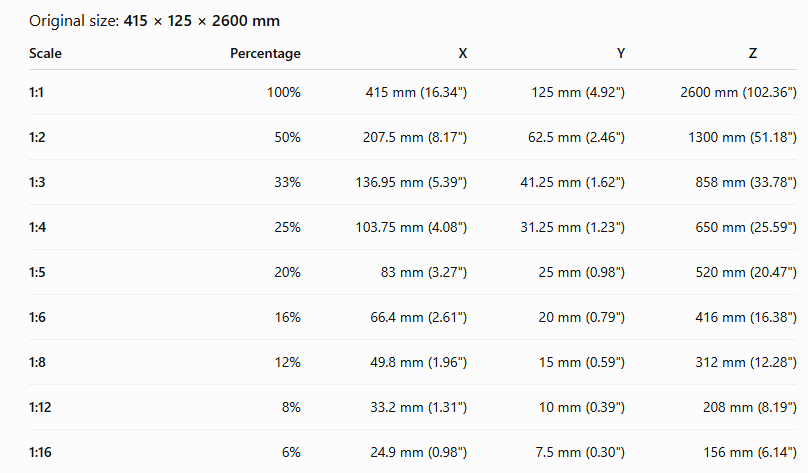Click the Percentage column header
Screen dimensions: 808x473
[x=265, y=54]
